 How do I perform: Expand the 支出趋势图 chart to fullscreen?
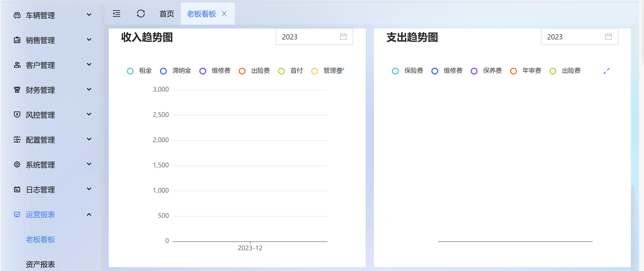(x=606, y=71)
